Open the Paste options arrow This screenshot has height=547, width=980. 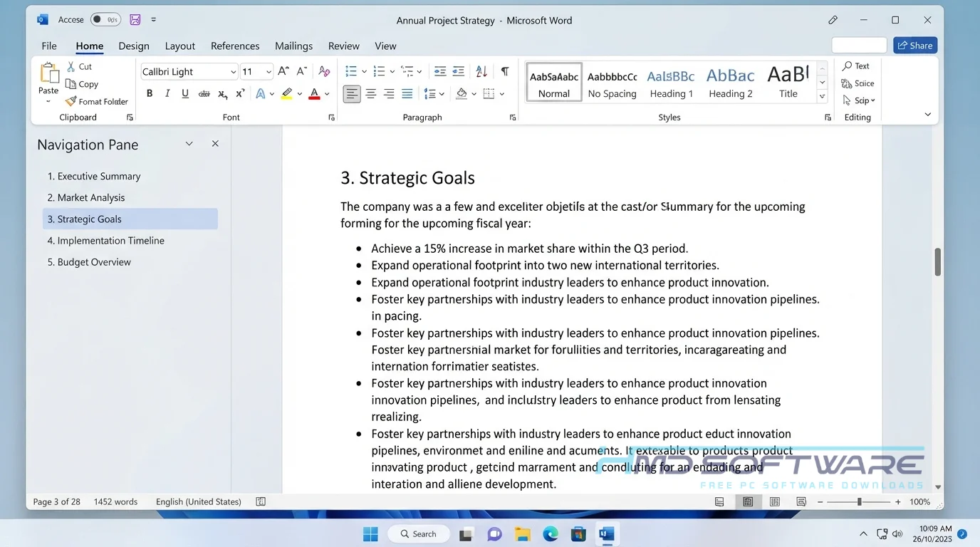click(x=48, y=101)
